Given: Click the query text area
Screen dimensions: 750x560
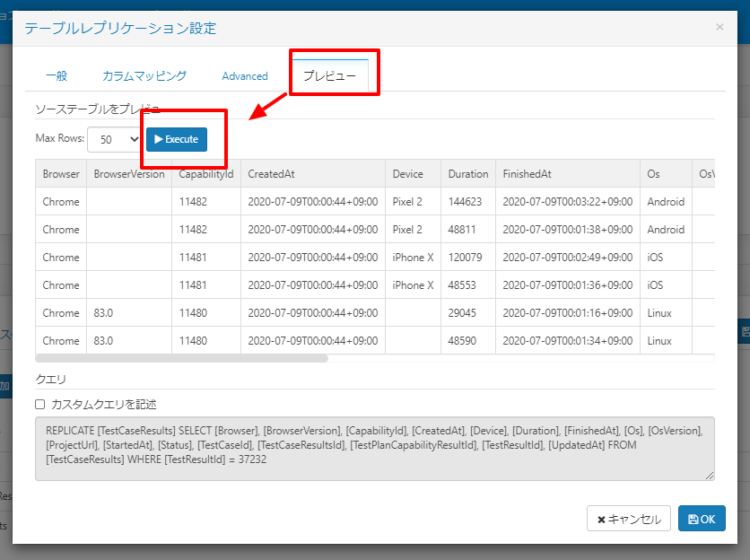Looking at the screenshot, I should (375, 449).
